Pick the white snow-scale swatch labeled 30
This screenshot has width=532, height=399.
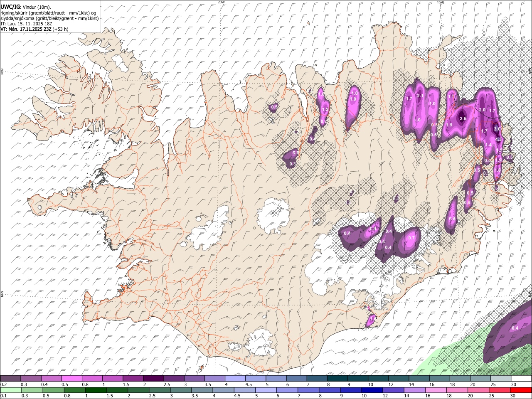click(521, 378)
